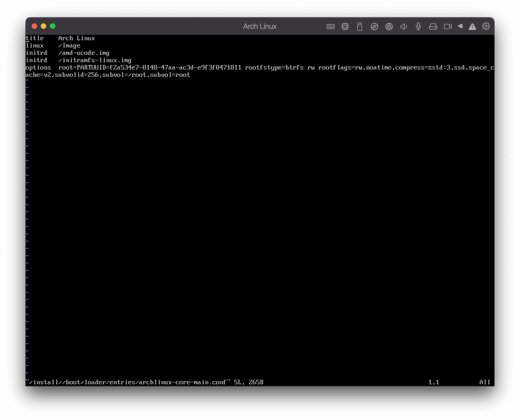Screen dimensions: 520x420
Task: Click cursor position '1,1' indicator
Action: point(433,382)
